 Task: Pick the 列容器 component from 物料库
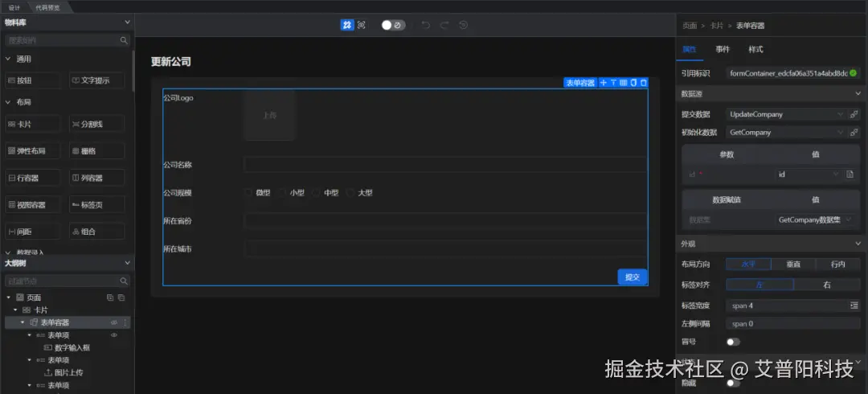click(97, 178)
